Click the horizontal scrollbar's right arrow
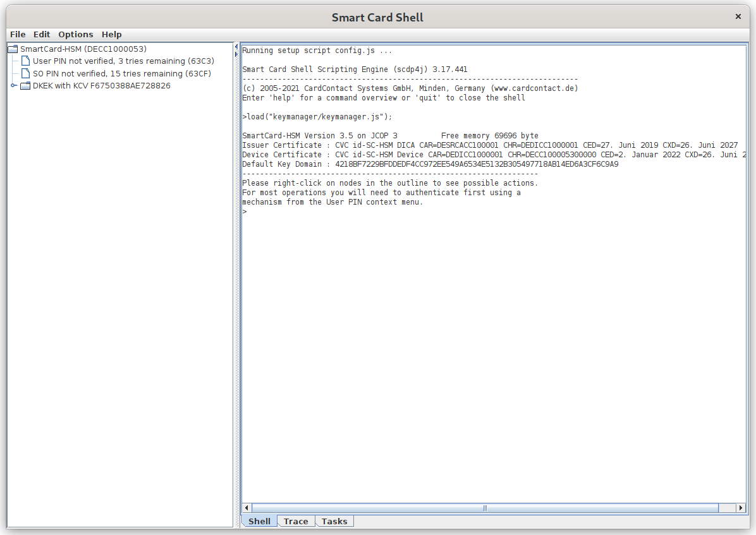The height and width of the screenshot is (535, 756). 741,508
